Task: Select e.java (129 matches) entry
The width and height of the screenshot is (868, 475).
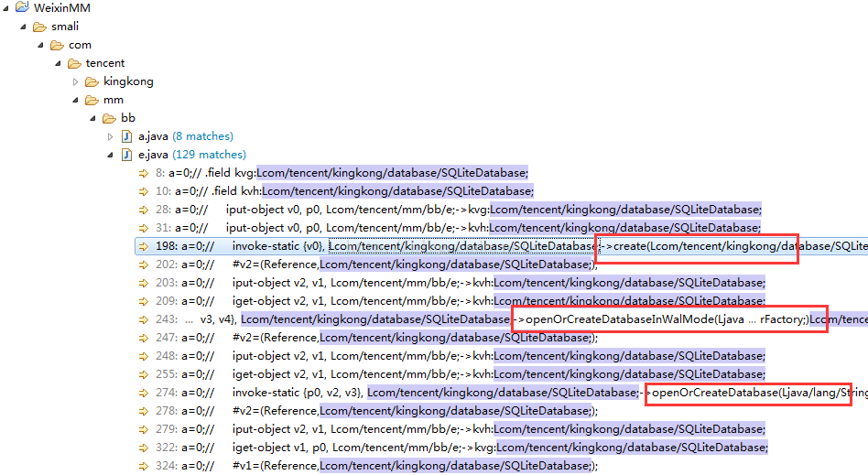Action: coord(192,155)
